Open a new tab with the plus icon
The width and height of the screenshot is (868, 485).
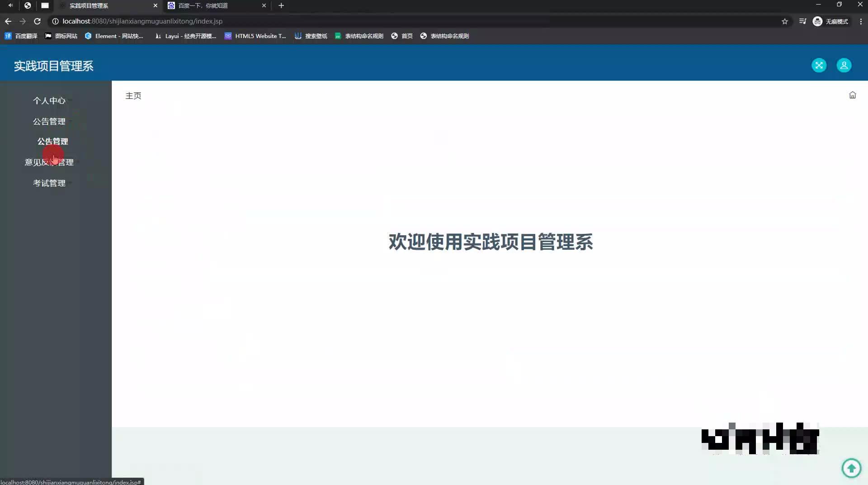281,5
